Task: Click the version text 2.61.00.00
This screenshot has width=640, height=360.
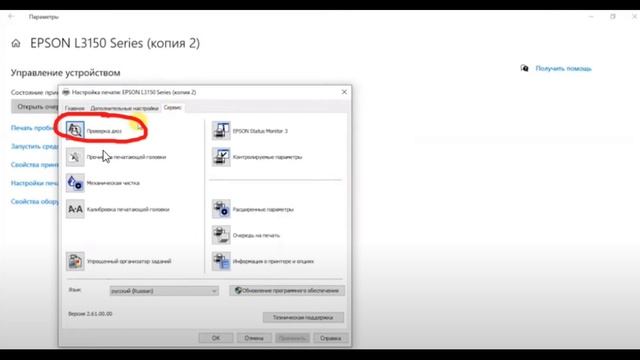Action: [x=90, y=313]
